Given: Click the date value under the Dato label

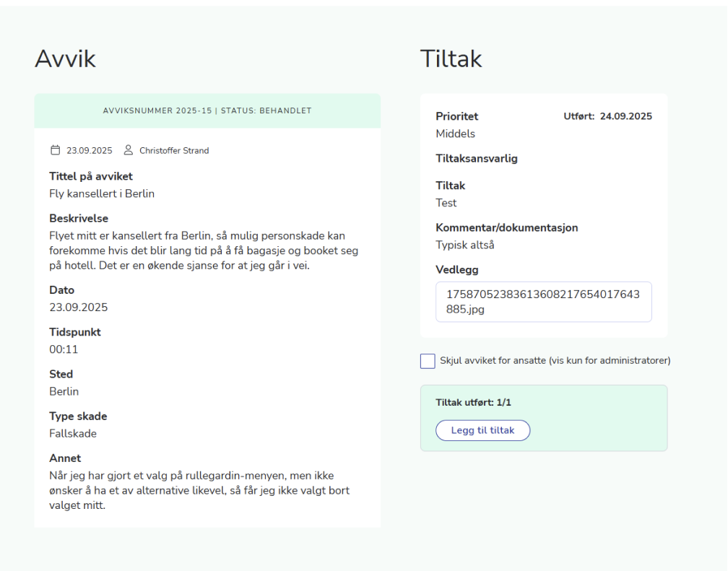Looking at the screenshot, I should coord(78,308).
